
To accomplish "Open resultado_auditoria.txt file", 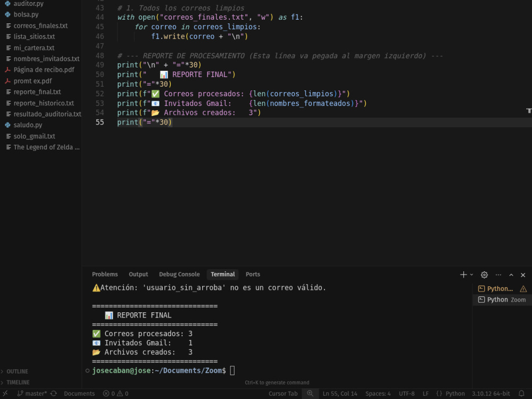I will (x=47, y=114).
